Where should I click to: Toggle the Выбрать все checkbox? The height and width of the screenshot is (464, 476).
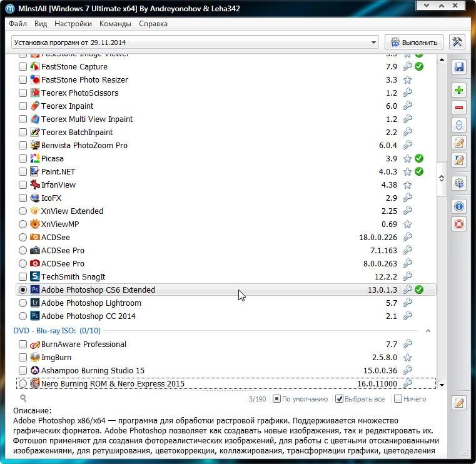point(360,399)
